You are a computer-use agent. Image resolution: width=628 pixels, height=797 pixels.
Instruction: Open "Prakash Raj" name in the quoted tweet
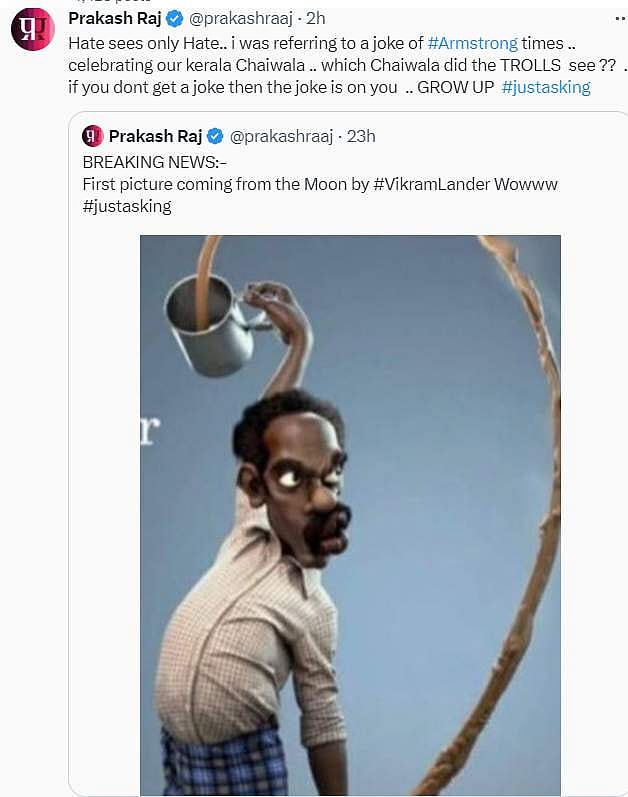click(x=155, y=136)
